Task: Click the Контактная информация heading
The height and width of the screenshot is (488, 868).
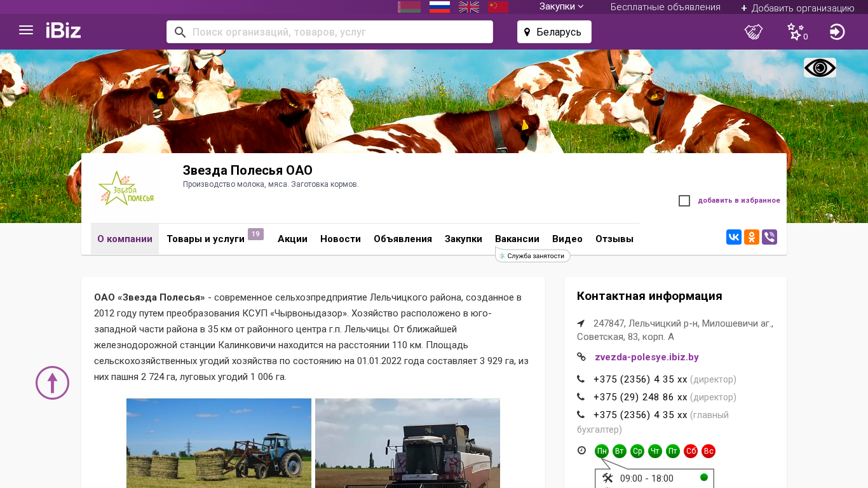Action: point(649,296)
